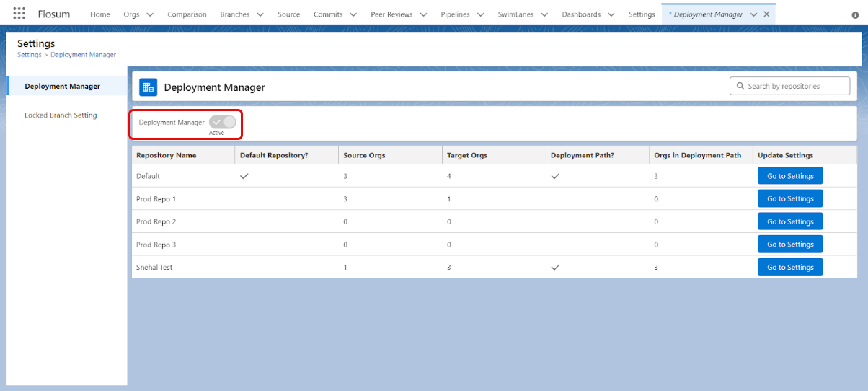Click the Deployment Path checkmark in Snehal Test row
Screen dimensions: 868x391
point(555,267)
